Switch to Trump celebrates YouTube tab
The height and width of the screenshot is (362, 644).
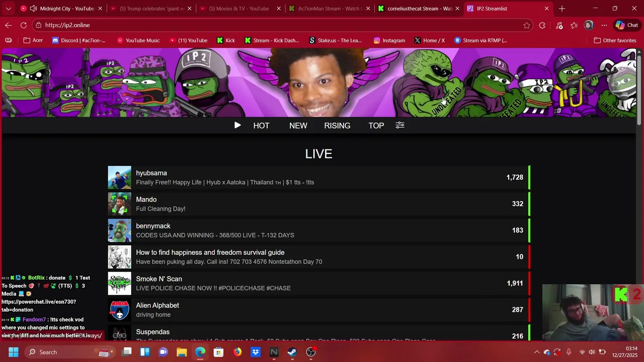[x=150, y=9]
